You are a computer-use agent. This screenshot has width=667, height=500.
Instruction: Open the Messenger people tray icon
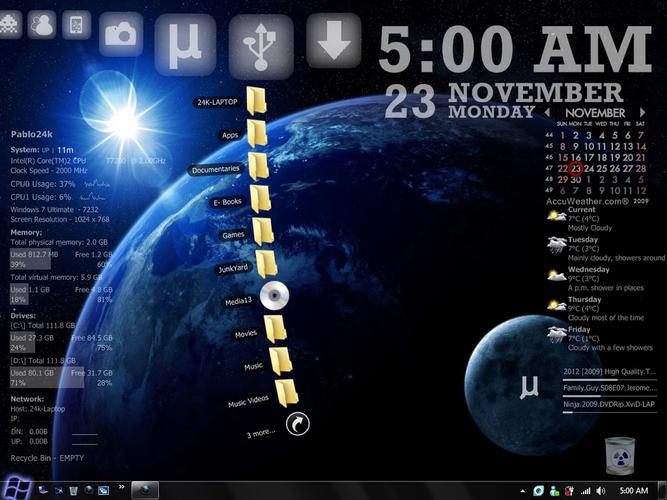(554, 491)
